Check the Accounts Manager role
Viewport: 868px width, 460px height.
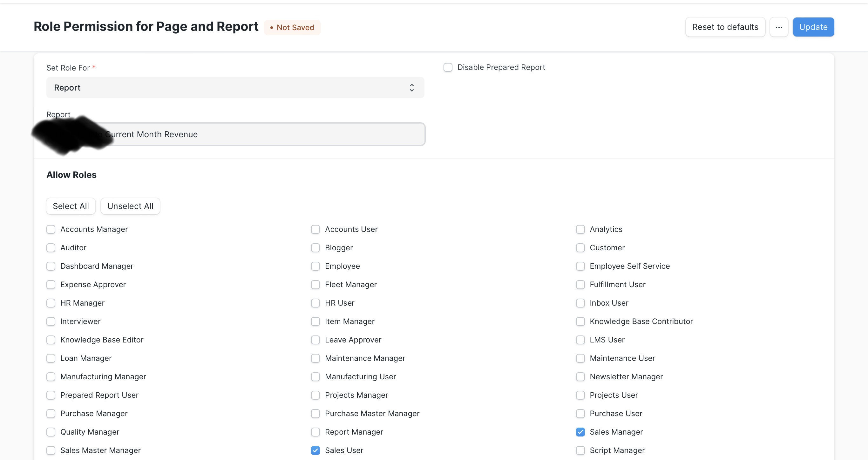tap(51, 229)
